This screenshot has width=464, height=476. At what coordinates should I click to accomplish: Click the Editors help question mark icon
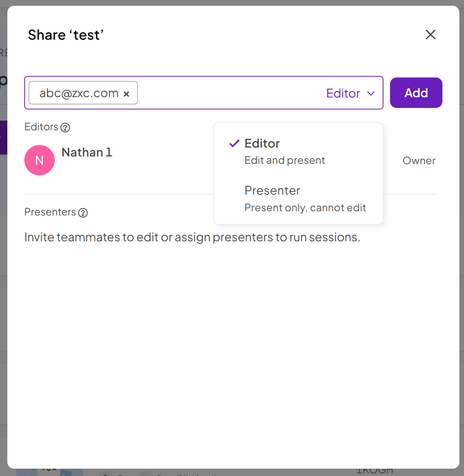pyautogui.click(x=66, y=128)
